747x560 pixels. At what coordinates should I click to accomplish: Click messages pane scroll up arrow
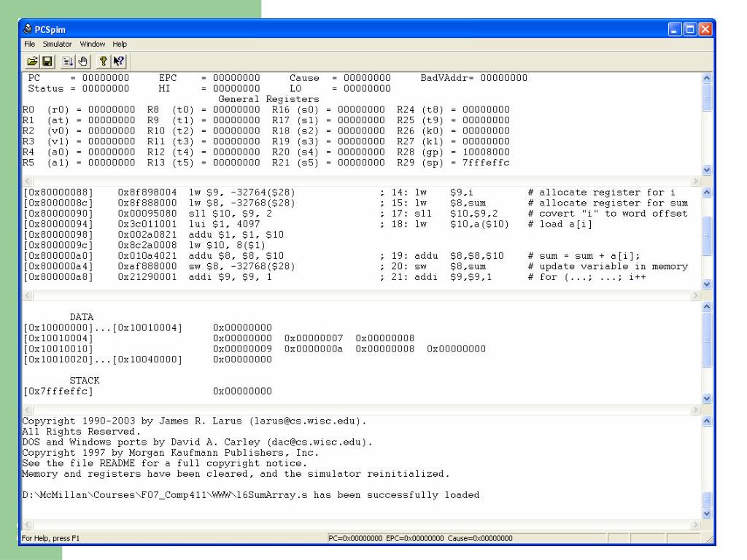click(x=707, y=421)
